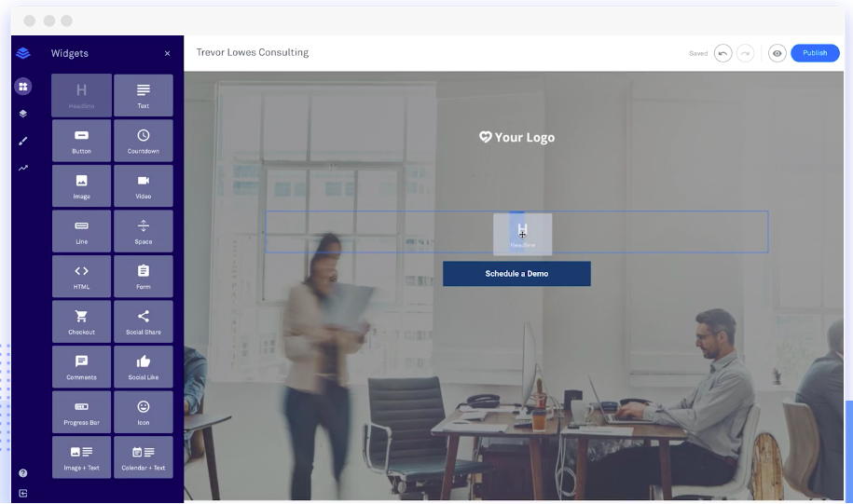The height and width of the screenshot is (504, 853).
Task: Select the Icon widget
Action: pyautogui.click(x=144, y=412)
